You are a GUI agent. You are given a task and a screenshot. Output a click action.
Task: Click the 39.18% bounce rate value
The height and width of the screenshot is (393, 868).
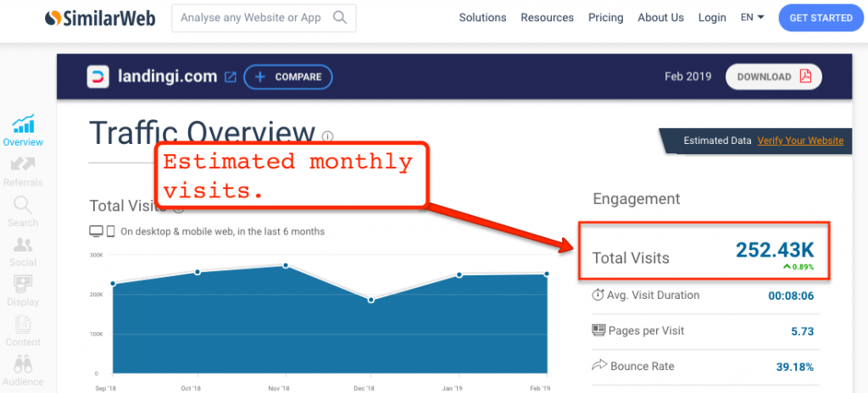[x=793, y=367]
